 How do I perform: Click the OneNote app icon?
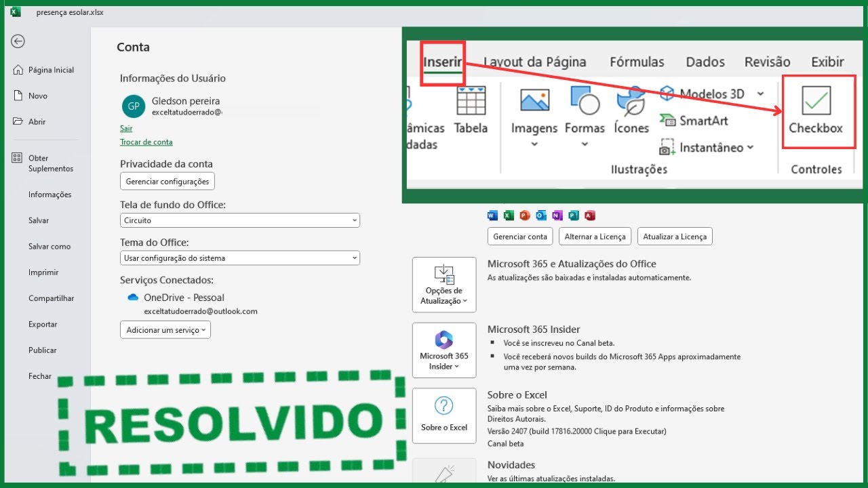point(557,216)
